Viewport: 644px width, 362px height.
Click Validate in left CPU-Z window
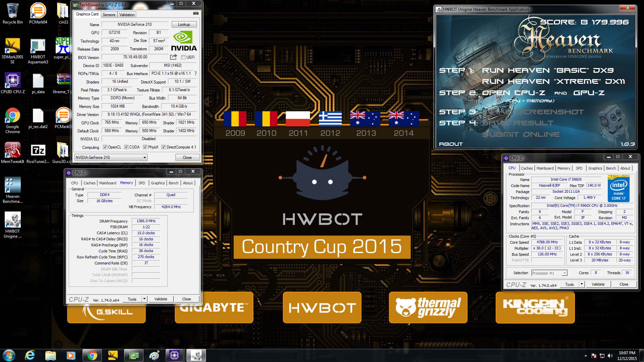(161, 299)
